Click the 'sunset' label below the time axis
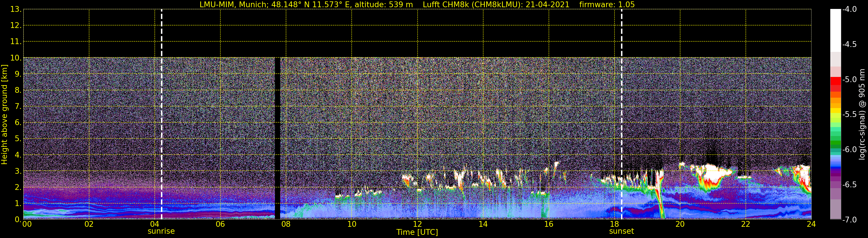 point(621,231)
